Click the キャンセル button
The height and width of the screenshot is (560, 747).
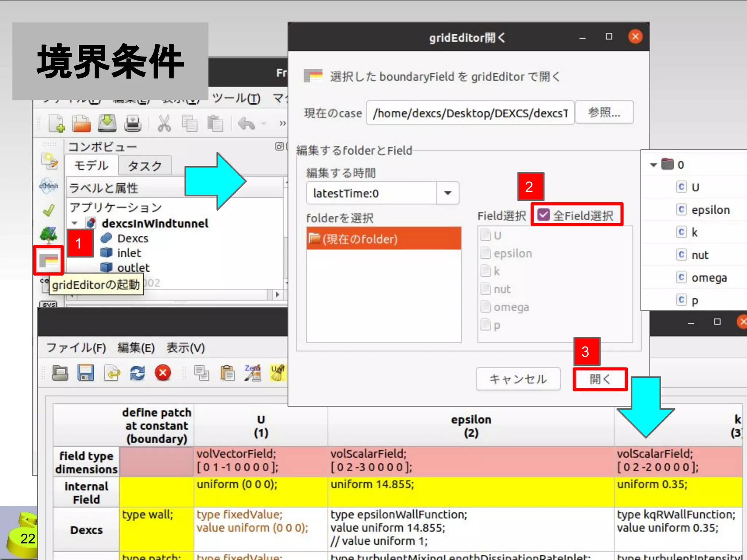point(518,379)
